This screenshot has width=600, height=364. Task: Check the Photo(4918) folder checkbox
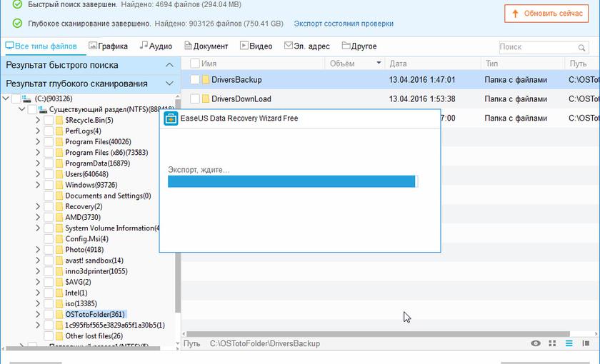[49, 250]
